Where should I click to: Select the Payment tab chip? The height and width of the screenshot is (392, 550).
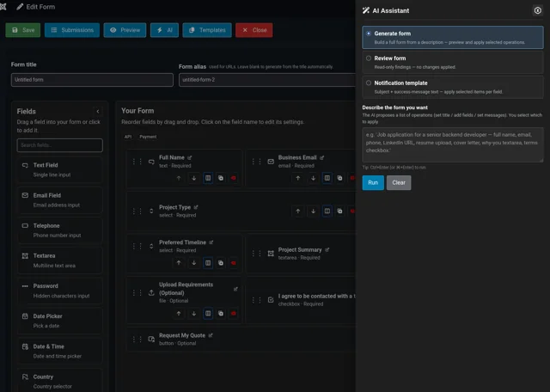[148, 137]
